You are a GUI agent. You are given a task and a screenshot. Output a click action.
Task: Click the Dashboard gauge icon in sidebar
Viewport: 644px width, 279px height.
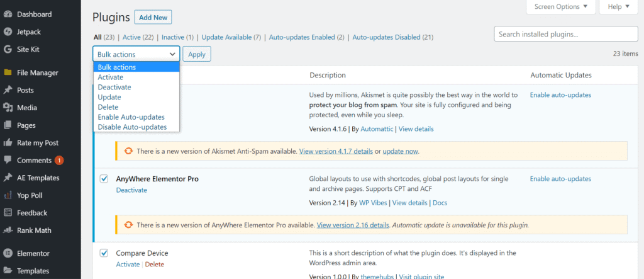(x=8, y=14)
